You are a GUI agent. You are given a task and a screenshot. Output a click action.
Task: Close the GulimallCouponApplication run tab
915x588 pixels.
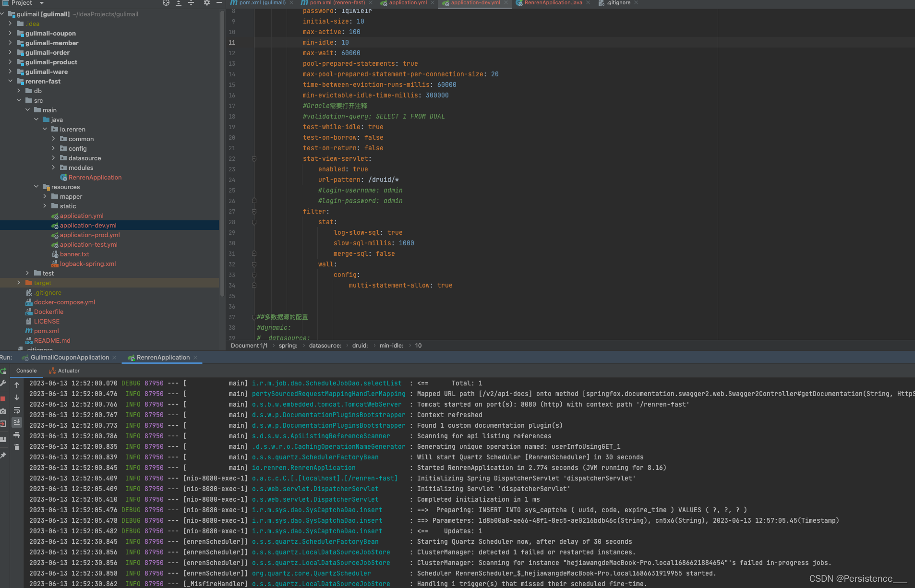pyautogui.click(x=114, y=358)
